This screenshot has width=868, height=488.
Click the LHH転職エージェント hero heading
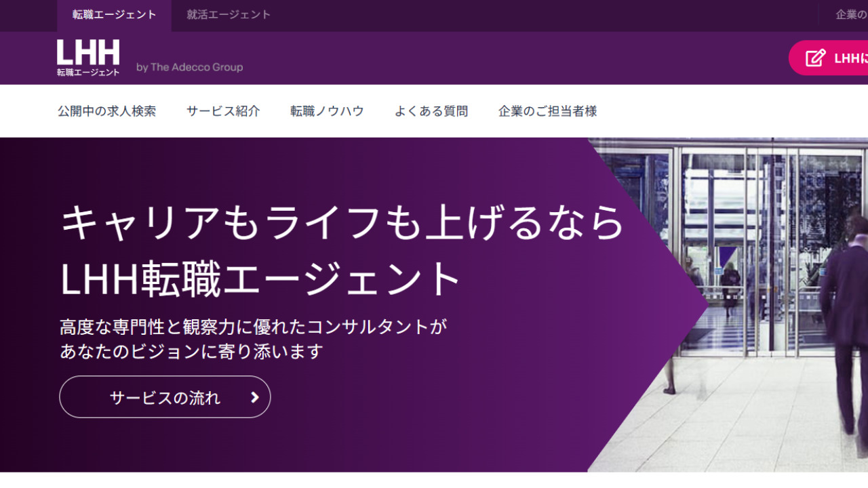262,279
